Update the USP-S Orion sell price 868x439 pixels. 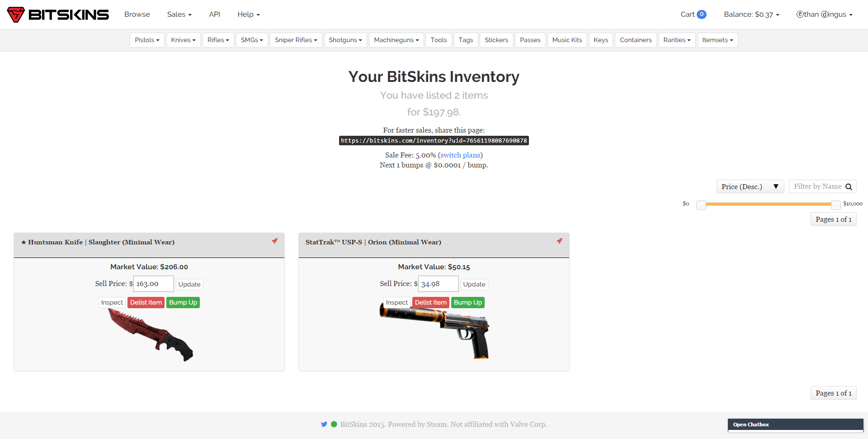point(474,284)
